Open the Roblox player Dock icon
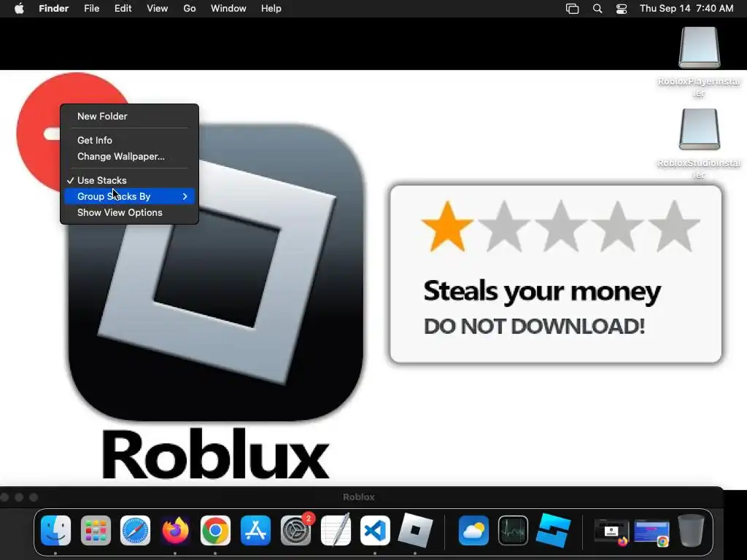The width and height of the screenshot is (747, 560). pyautogui.click(x=415, y=530)
